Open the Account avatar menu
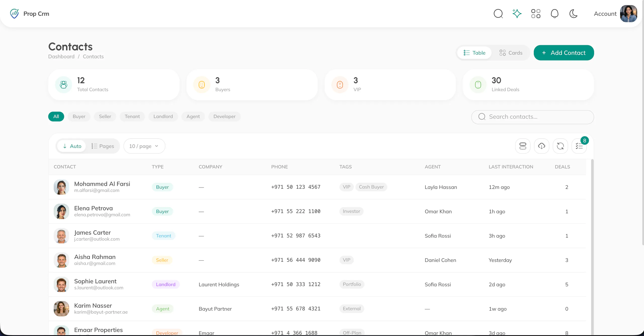The width and height of the screenshot is (644, 336). 628,14
